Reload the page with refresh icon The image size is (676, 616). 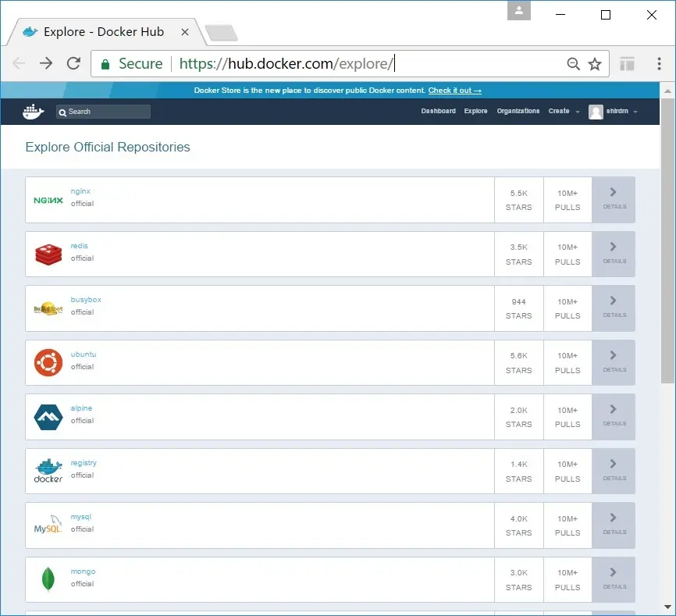pyautogui.click(x=73, y=63)
